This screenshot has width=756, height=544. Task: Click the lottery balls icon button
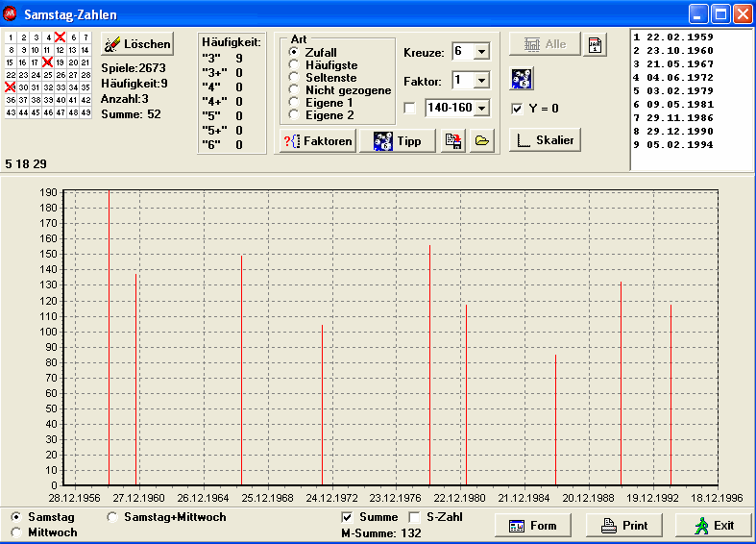(x=521, y=79)
